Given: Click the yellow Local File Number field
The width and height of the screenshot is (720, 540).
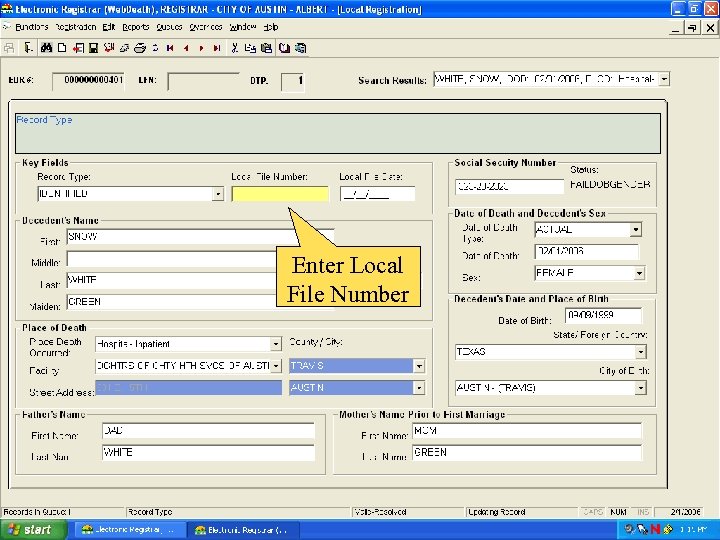Looking at the screenshot, I should click(x=280, y=194).
